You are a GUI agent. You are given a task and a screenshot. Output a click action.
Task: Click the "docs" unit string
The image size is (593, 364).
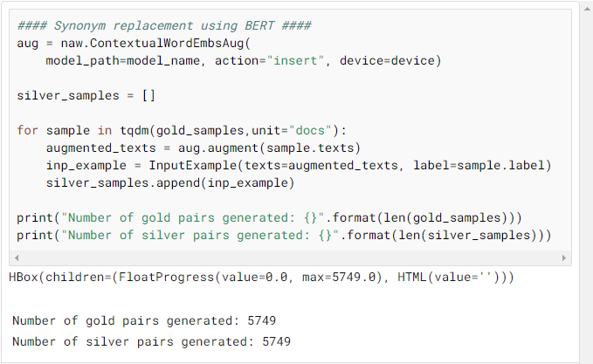click(310, 130)
